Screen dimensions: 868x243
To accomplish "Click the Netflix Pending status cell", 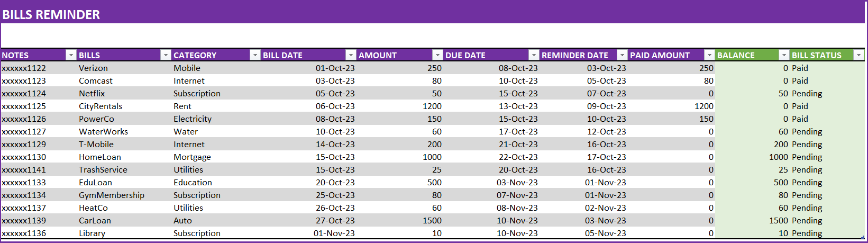I will coord(828,94).
